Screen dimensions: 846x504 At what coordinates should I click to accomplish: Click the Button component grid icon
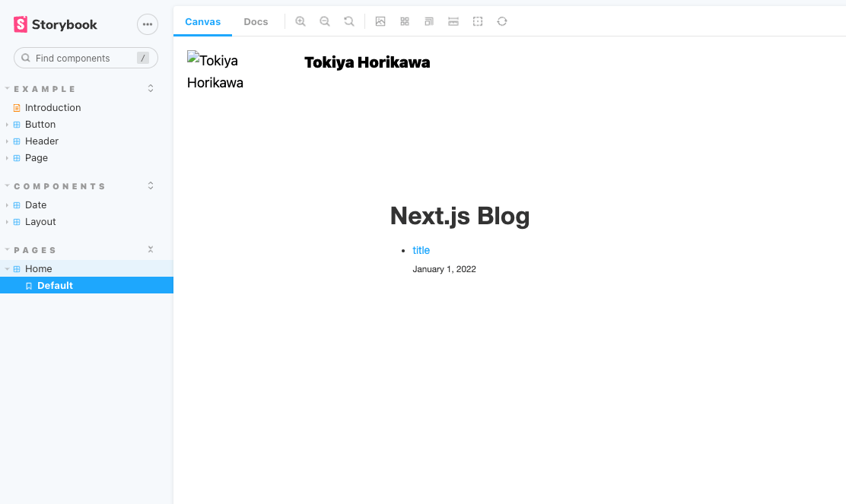click(x=17, y=125)
